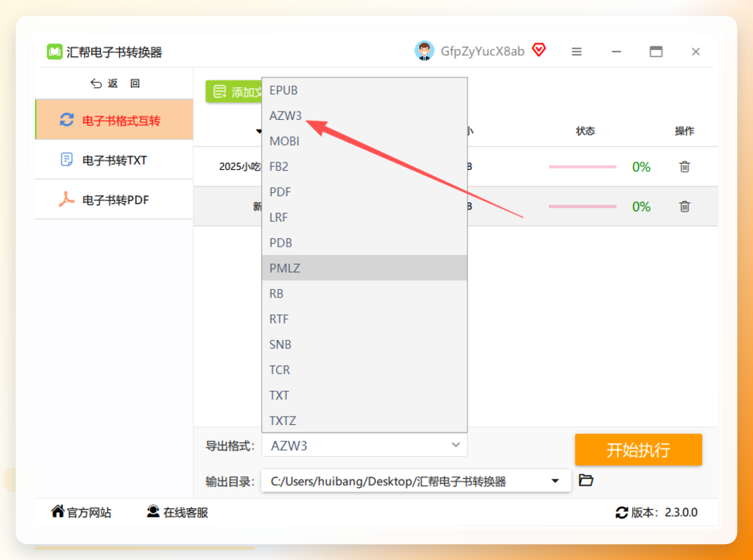The height and width of the screenshot is (560, 753).
Task: Click the 状态 column header
Action: (x=585, y=131)
